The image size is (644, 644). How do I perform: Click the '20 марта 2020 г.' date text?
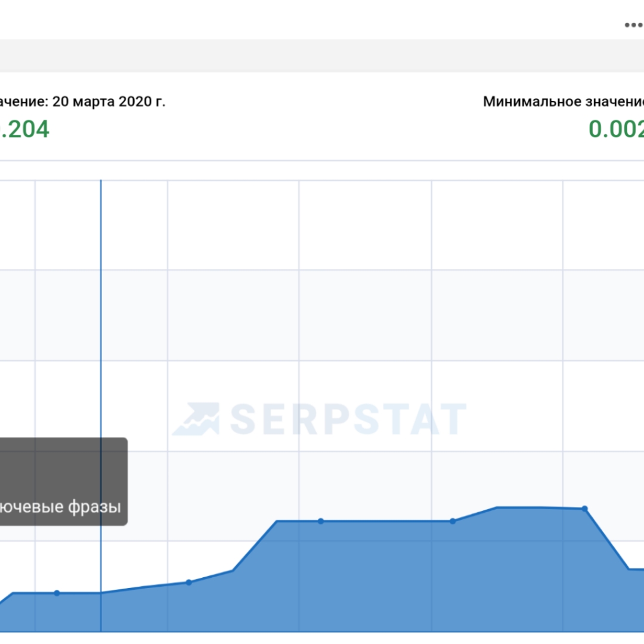point(109,101)
